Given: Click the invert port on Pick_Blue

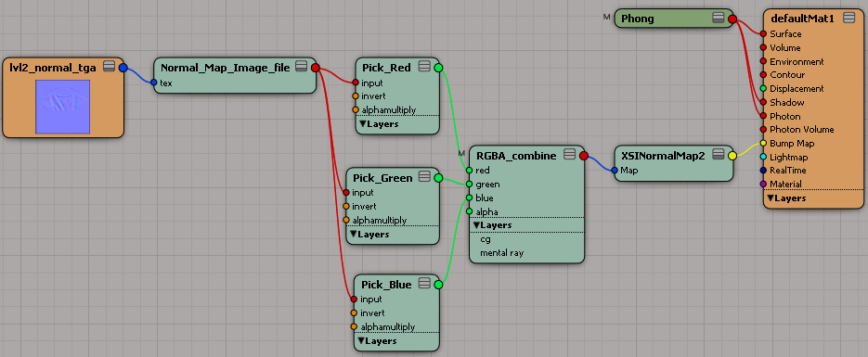Looking at the screenshot, I should [x=355, y=312].
